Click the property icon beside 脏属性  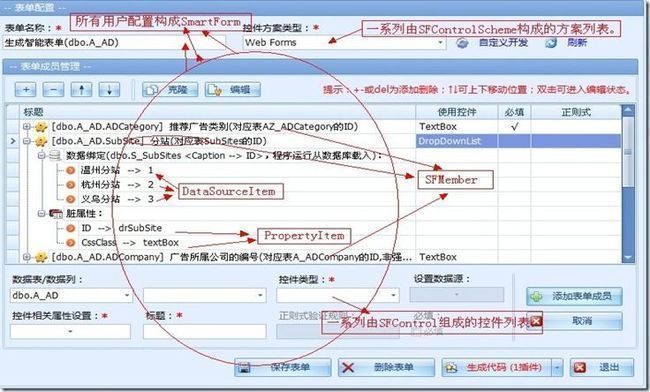tap(56, 214)
